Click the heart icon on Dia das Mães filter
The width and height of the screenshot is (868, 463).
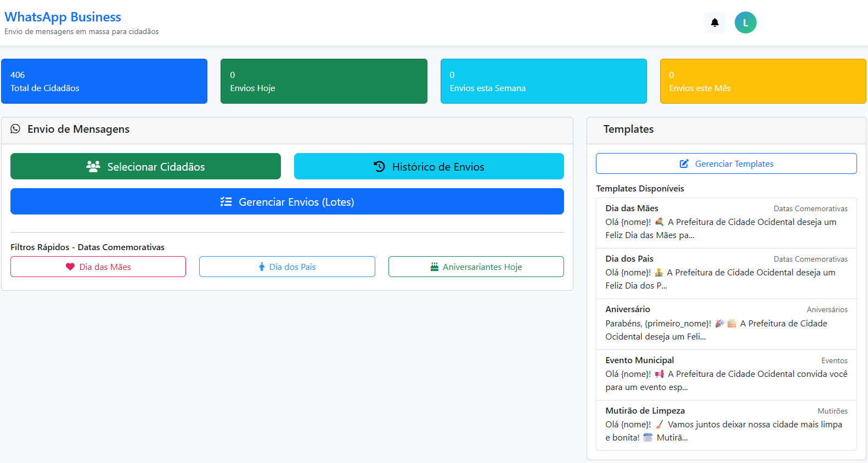[70, 267]
